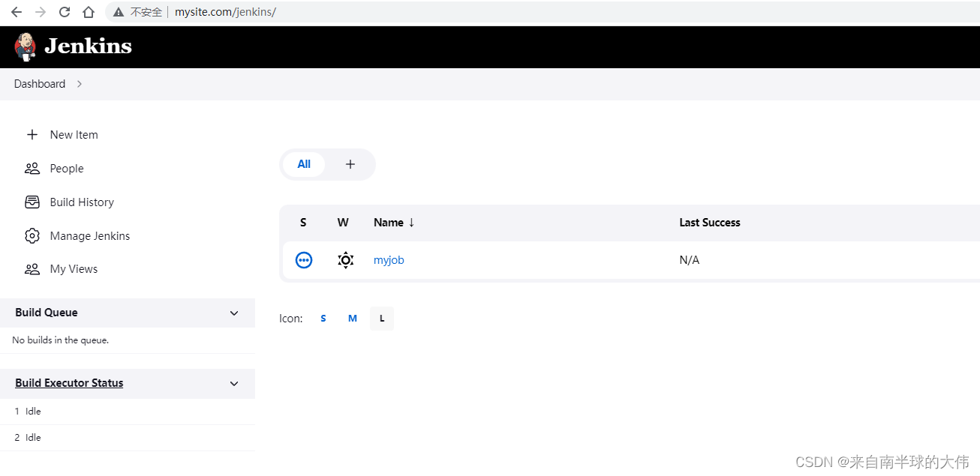This screenshot has height=476, width=980.
Task: Open the New Item link
Action: tap(74, 135)
